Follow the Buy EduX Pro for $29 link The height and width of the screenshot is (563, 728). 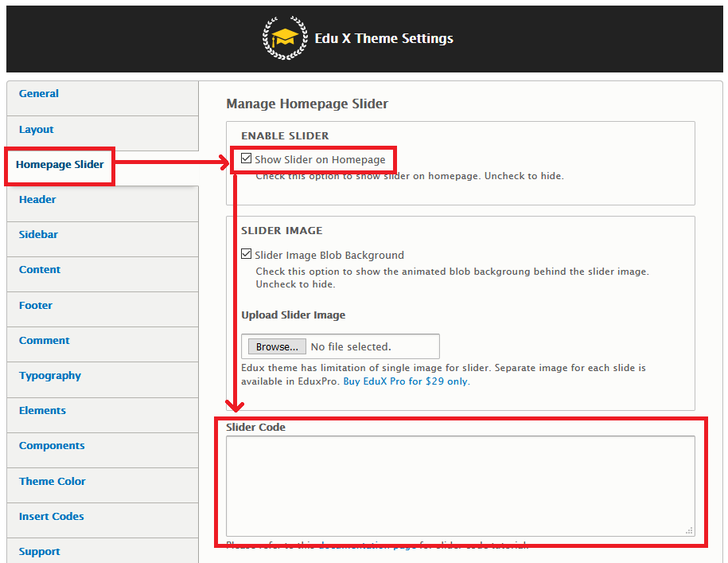tap(406, 381)
